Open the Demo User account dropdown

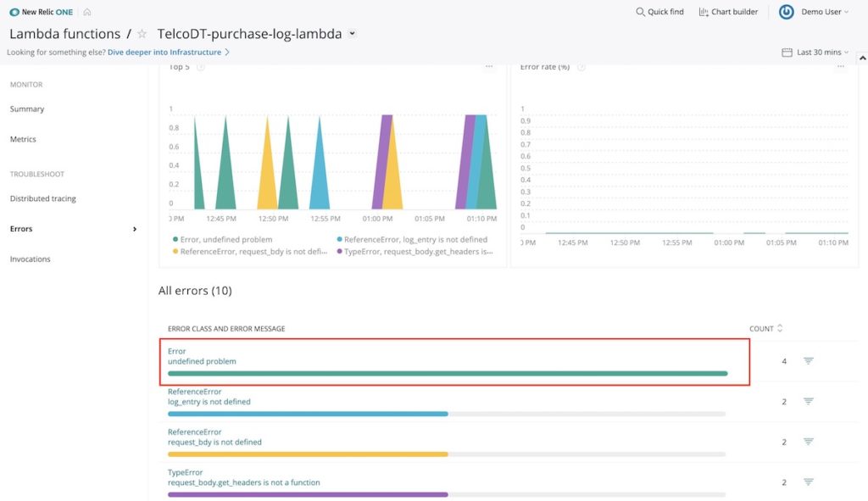click(824, 12)
